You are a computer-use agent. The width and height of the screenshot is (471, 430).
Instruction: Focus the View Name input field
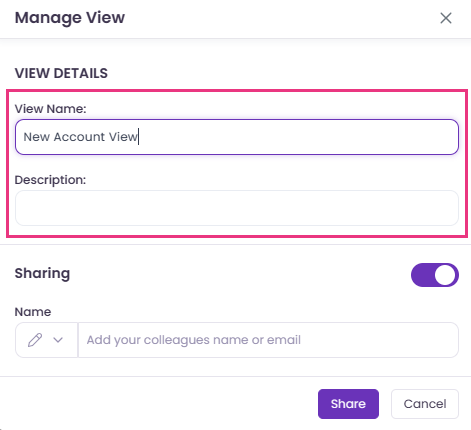[x=237, y=137]
